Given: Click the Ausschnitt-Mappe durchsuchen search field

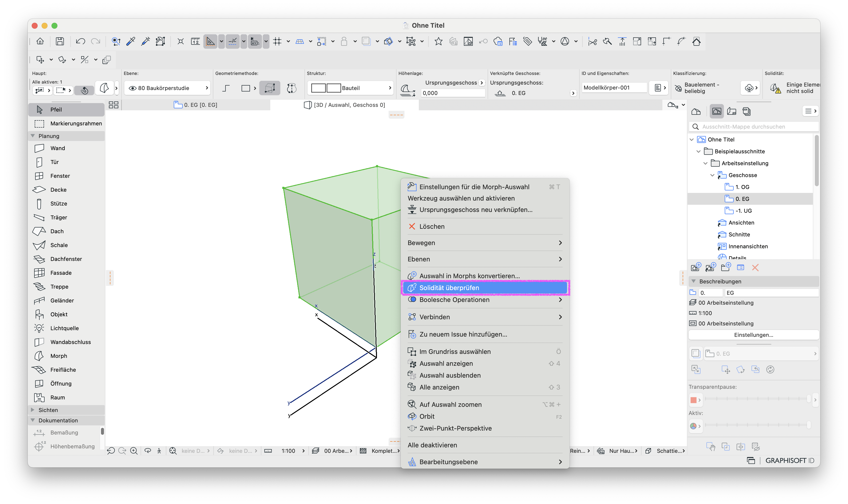Looking at the screenshot, I should tap(754, 127).
